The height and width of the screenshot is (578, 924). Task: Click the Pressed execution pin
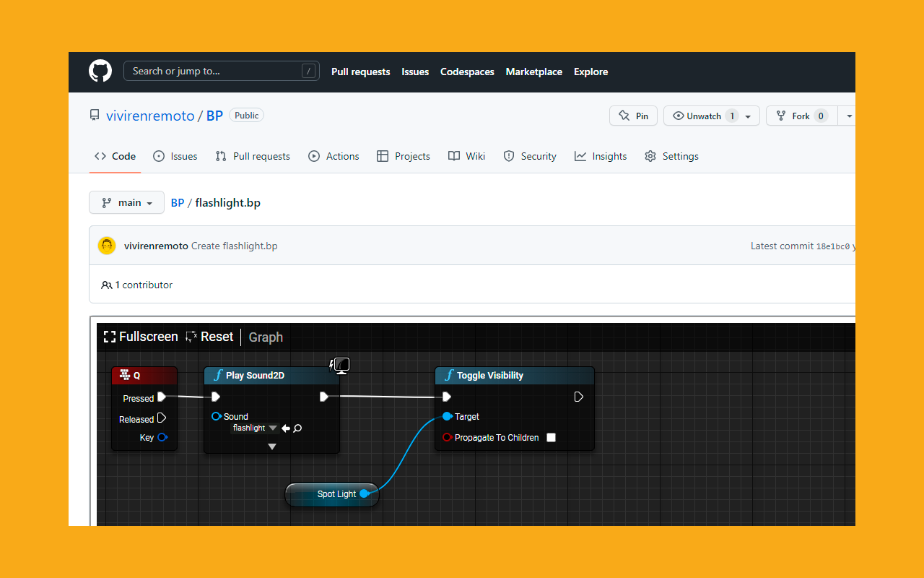[162, 397]
